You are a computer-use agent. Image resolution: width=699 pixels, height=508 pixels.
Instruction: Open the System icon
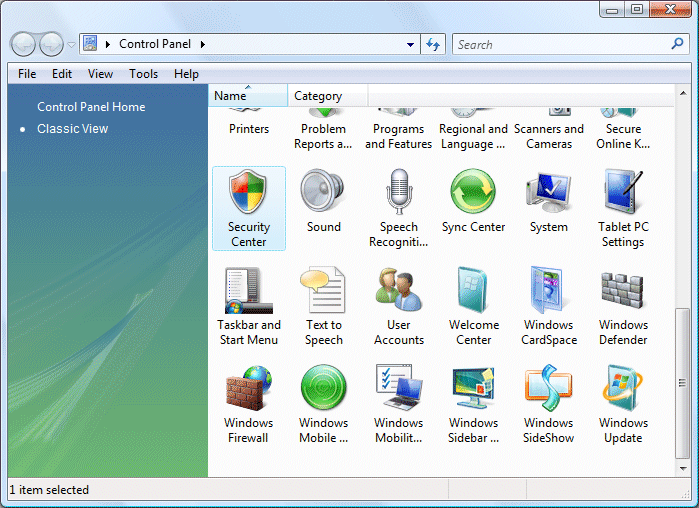[x=548, y=193]
